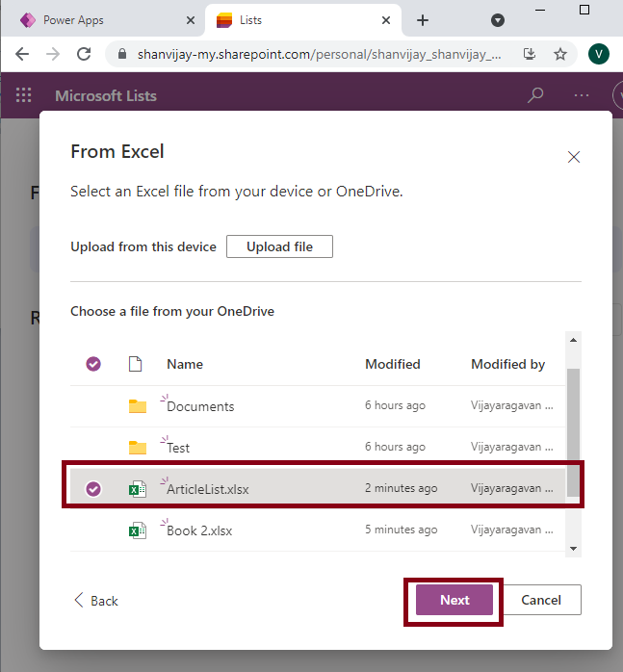Click the Upload file button

(x=279, y=246)
